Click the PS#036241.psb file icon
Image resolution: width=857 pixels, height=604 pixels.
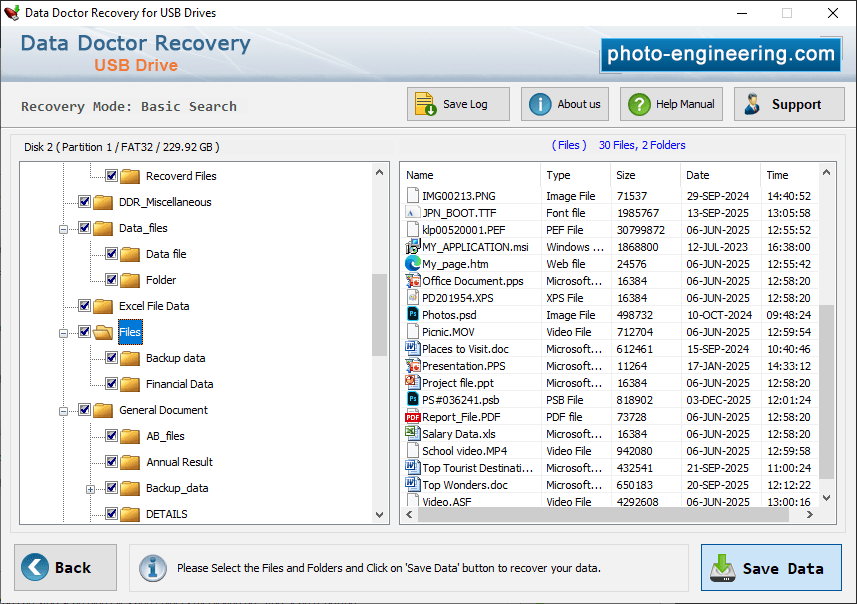point(413,400)
